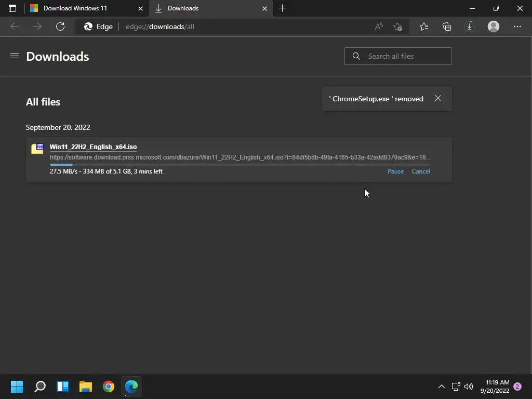Click the ISO download progress bar

click(x=240, y=165)
